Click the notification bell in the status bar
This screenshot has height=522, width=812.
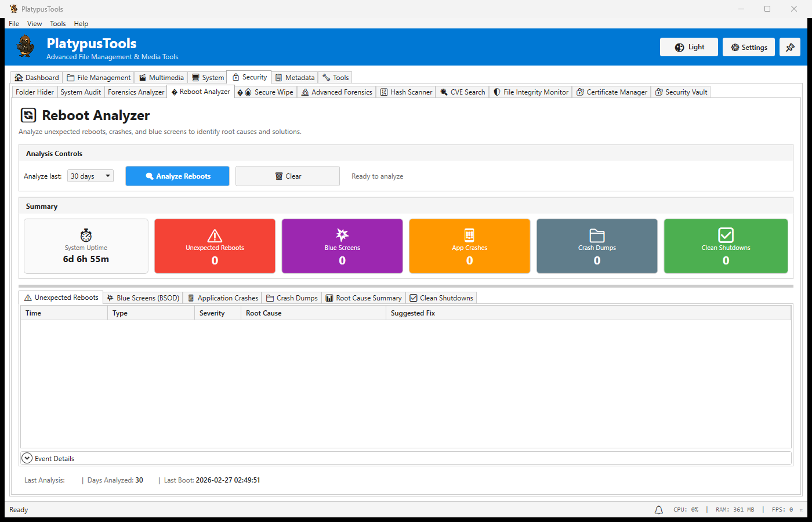point(658,510)
